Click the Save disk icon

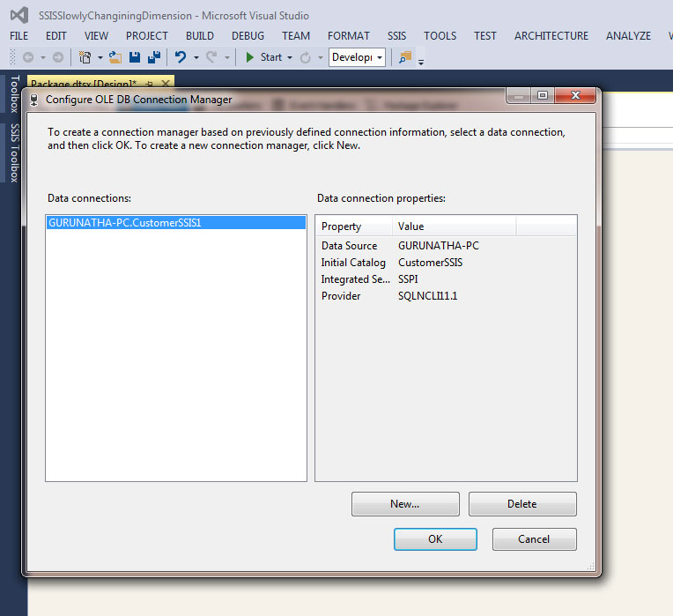point(135,57)
